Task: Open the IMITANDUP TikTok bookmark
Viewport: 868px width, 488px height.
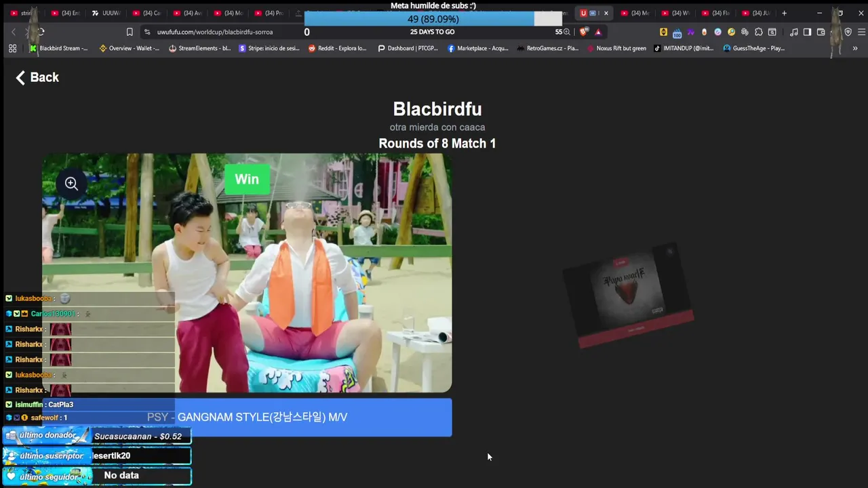Action: click(x=684, y=48)
